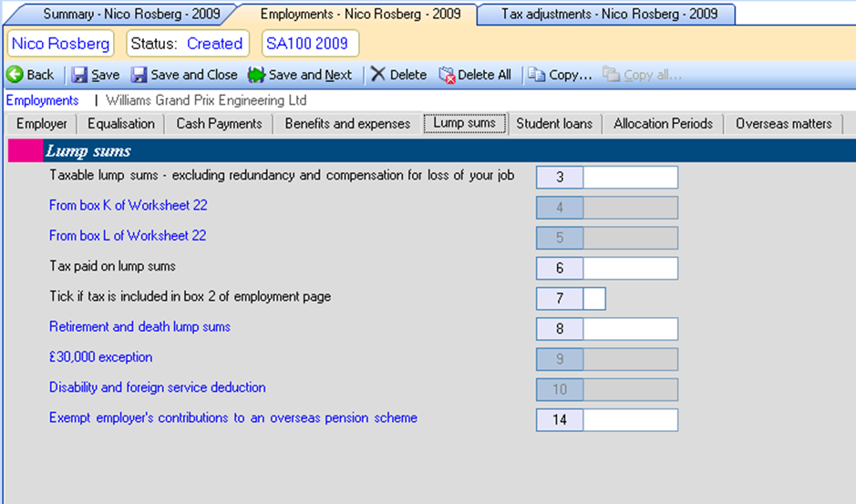Click Copy... text button
Screen dimensions: 856x504
(x=571, y=75)
